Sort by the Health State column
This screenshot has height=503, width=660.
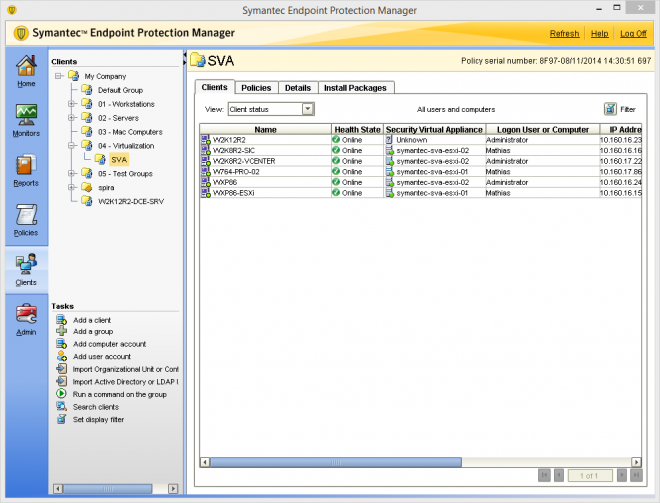click(357, 129)
